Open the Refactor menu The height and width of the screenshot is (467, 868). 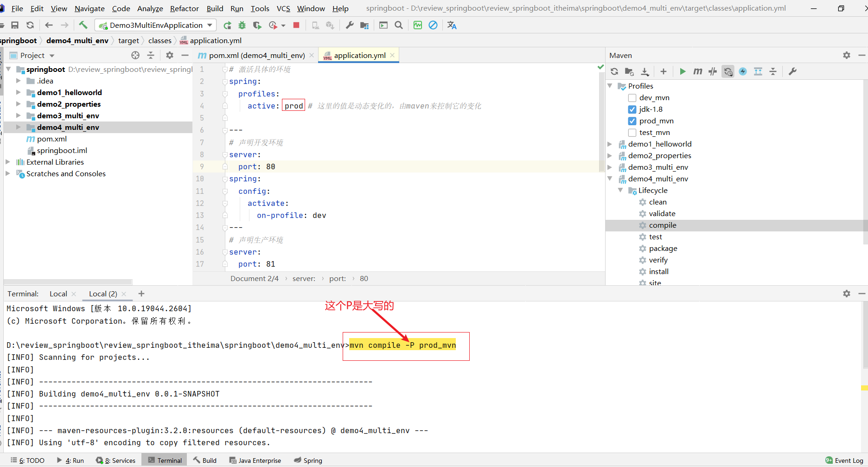coord(184,8)
